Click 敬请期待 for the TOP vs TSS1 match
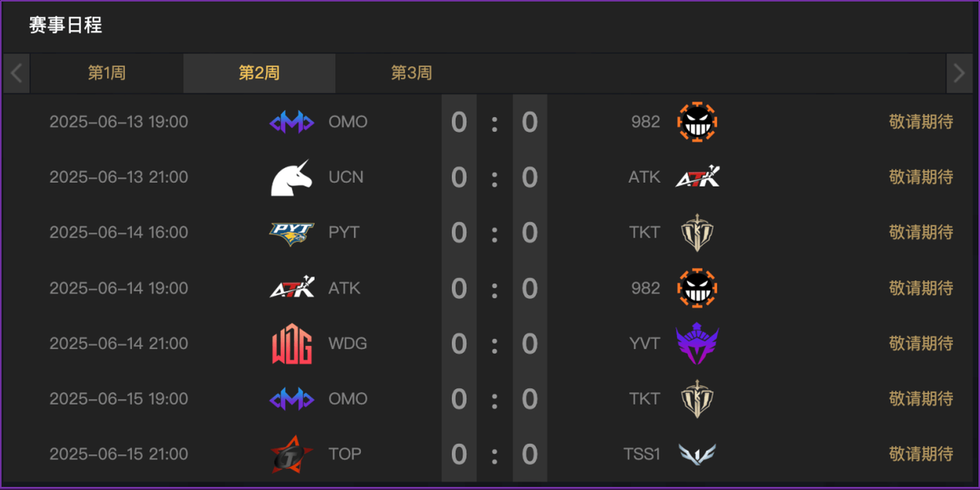This screenshot has height=490, width=980. 921,454
